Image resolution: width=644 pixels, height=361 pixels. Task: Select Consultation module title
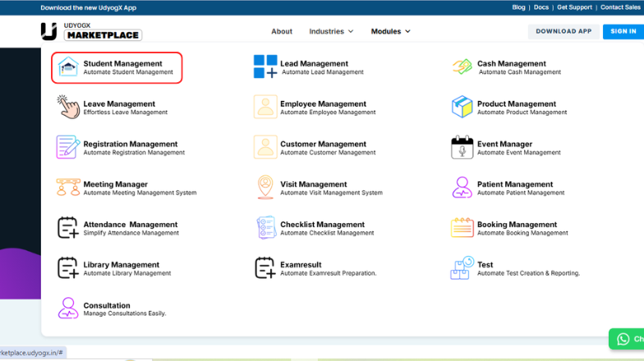click(107, 305)
